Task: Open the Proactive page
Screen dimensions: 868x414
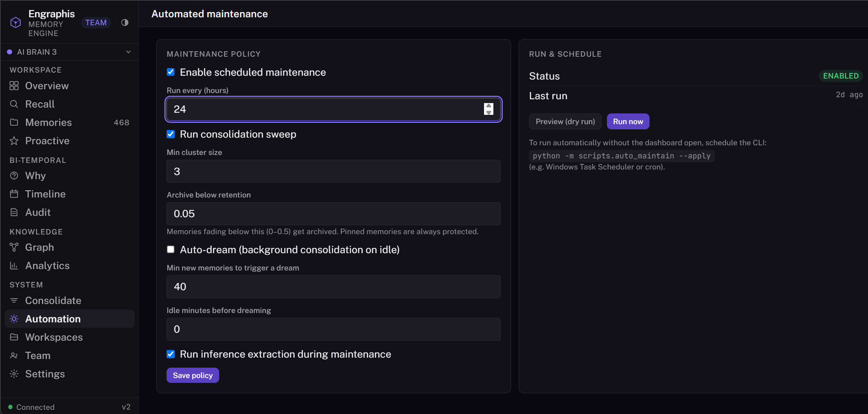Action: tap(69, 141)
